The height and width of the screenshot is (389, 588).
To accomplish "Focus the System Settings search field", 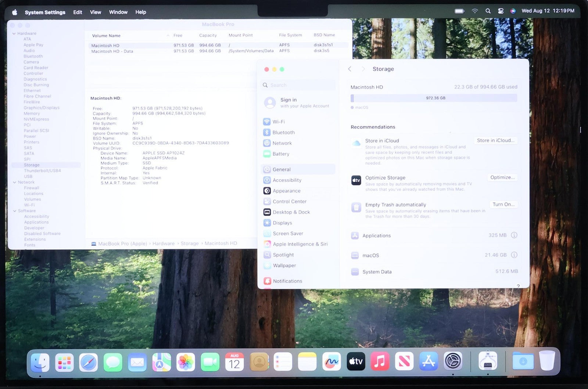I will coord(298,85).
